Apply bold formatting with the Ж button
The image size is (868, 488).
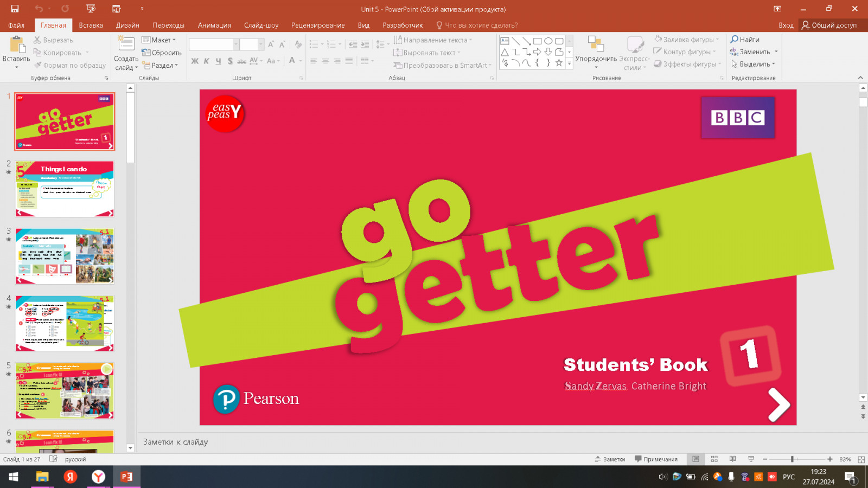pyautogui.click(x=195, y=61)
